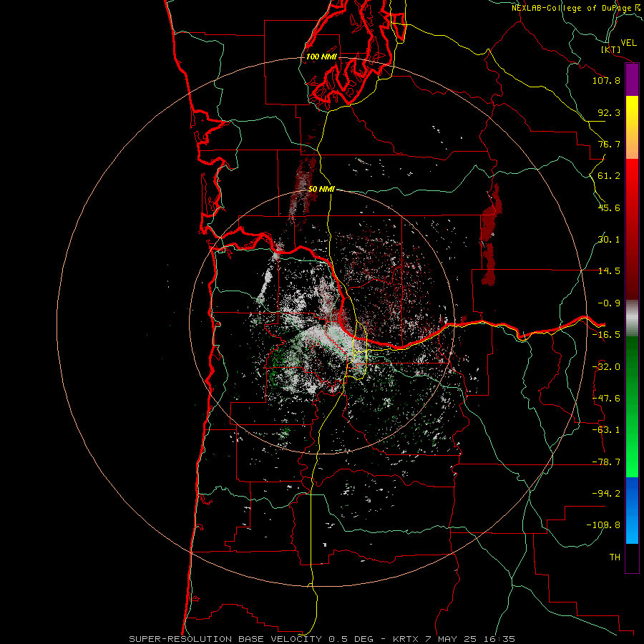The width and height of the screenshot is (644, 644).
Task: Select the 107.8 scale value
Action: click(606, 80)
